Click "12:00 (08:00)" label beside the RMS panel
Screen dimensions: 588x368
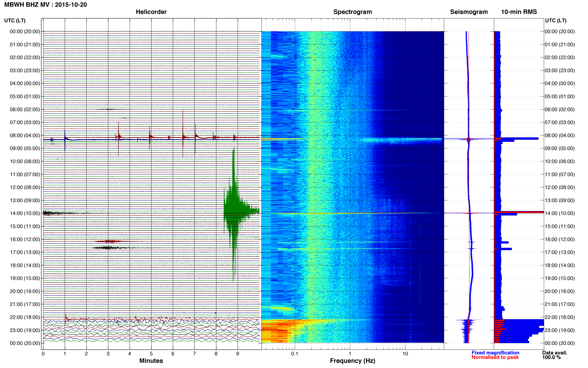click(x=560, y=187)
